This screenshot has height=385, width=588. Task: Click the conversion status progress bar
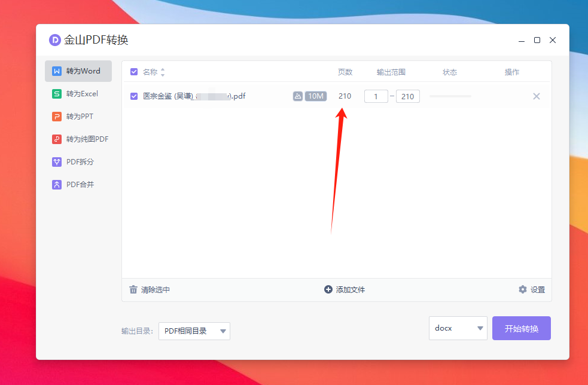point(450,96)
